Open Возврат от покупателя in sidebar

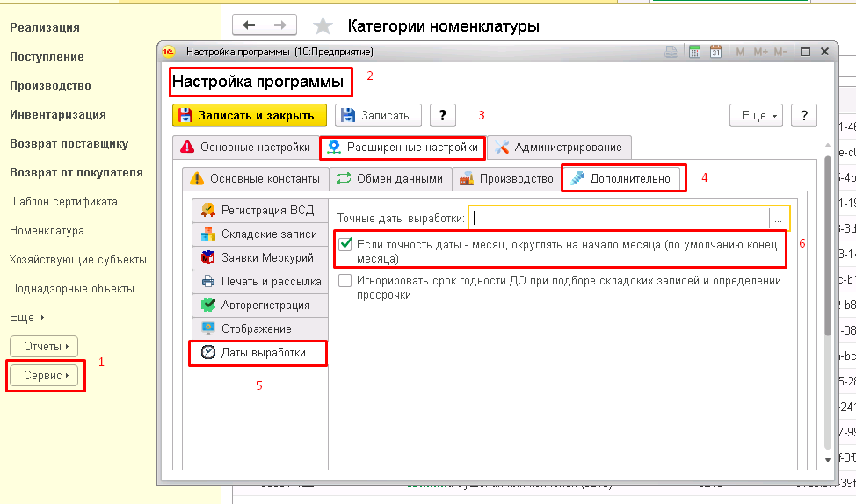(76, 172)
